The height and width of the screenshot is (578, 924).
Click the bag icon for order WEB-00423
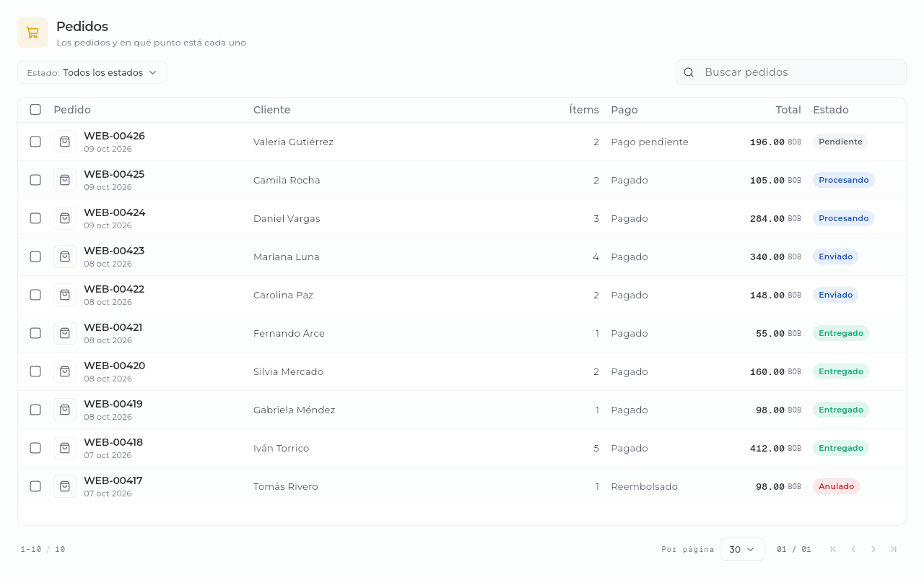(x=65, y=256)
